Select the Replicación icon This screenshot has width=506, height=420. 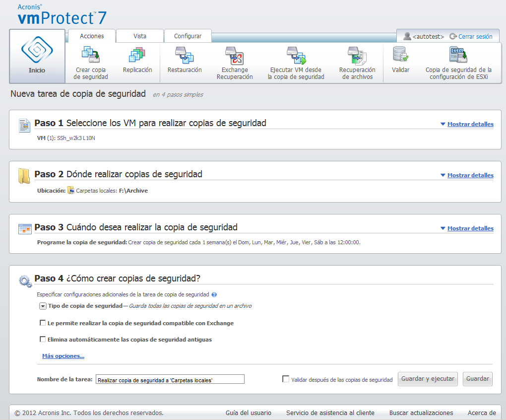[137, 55]
